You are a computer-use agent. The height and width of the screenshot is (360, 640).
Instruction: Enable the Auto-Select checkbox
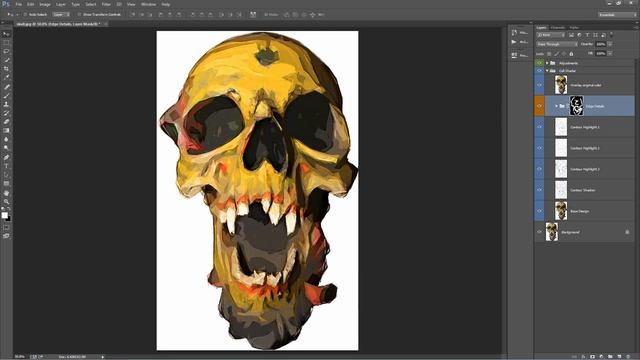25,15
